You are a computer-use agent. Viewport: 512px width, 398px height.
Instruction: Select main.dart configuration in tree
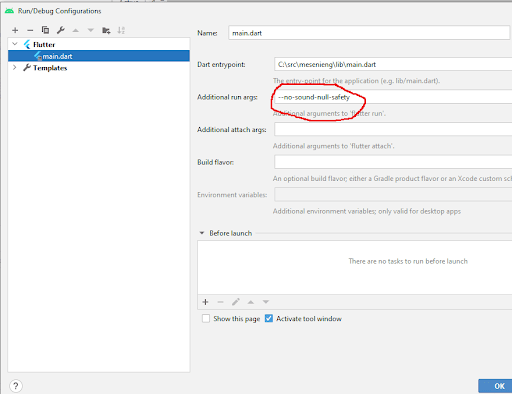tap(99, 56)
